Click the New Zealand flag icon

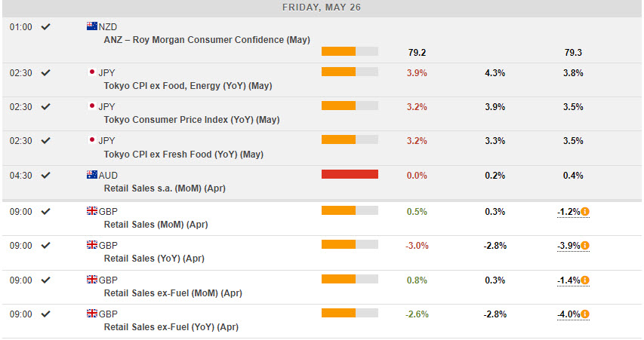(x=91, y=26)
